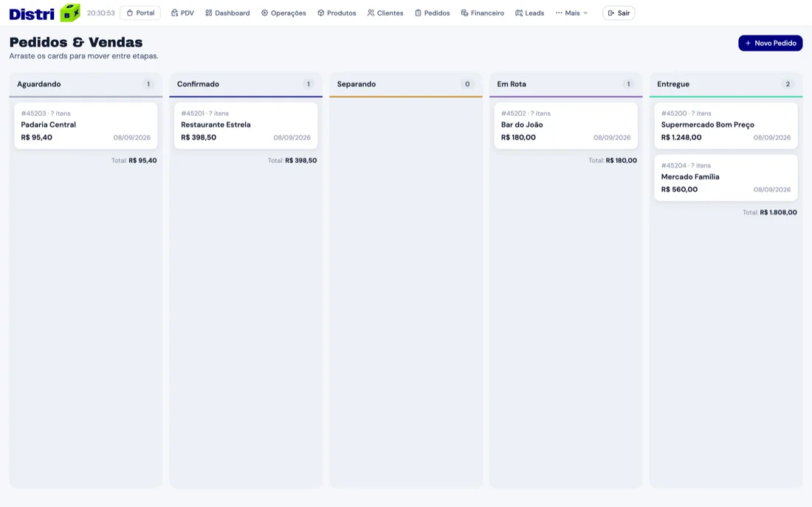The image size is (812, 507).
Task: Click the three-dots icon beside Mais
Action: [x=559, y=13]
